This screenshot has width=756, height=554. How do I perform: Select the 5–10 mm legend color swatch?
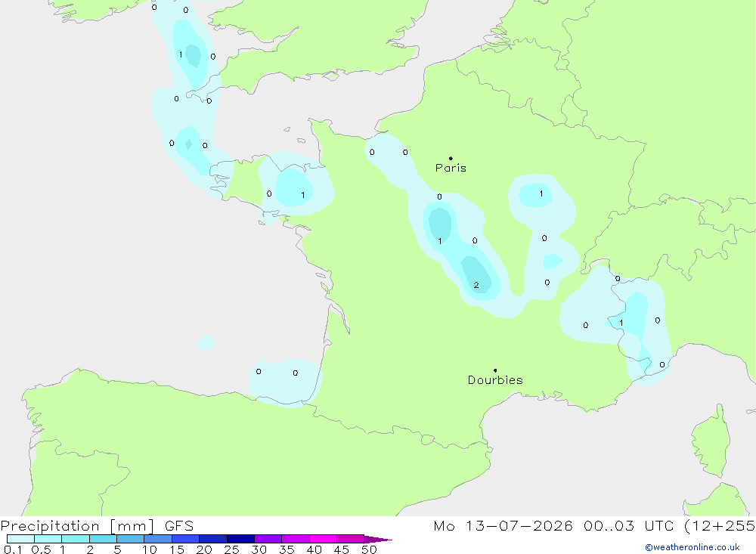click(131, 539)
